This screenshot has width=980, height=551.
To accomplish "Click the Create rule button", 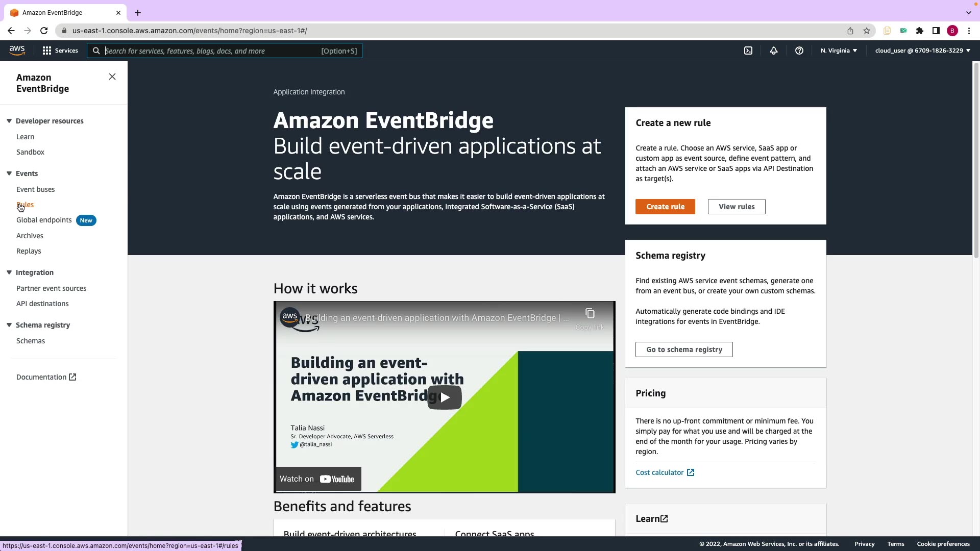I will point(665,207).
